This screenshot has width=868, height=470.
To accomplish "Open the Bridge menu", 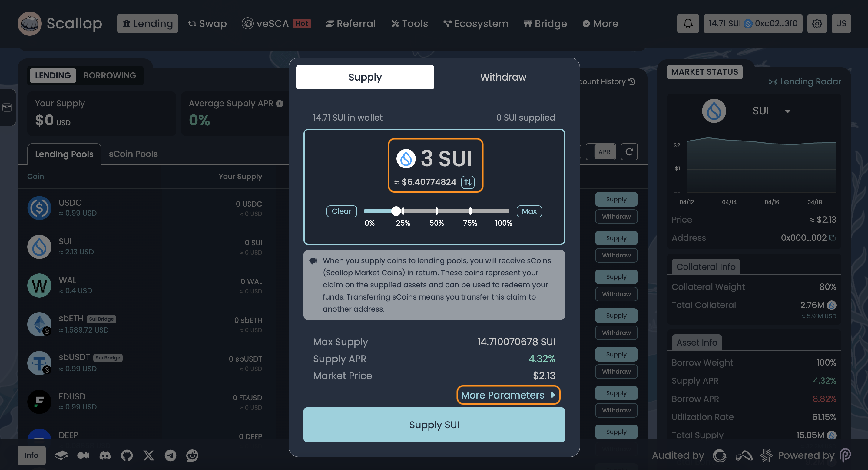I will click(545, 24).
